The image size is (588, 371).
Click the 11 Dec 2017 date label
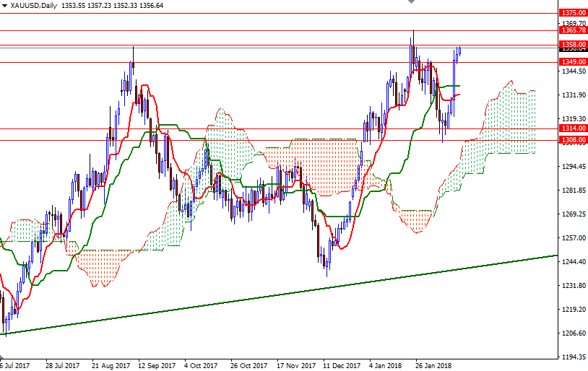[x=342, y=365]
